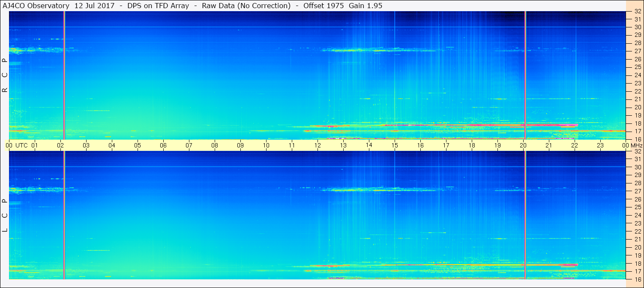Select hour 06 on the time axis
This screenshot has height=288, width=644.
click(163, 145)
